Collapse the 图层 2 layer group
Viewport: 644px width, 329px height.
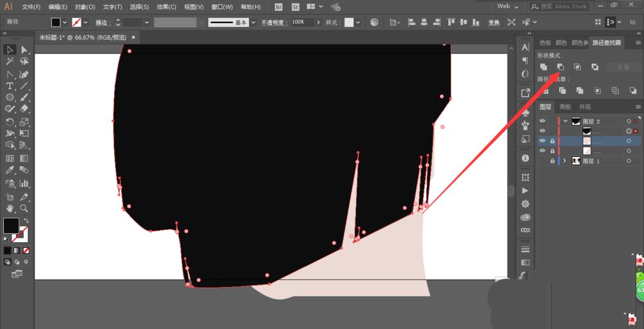pos(565,121)
